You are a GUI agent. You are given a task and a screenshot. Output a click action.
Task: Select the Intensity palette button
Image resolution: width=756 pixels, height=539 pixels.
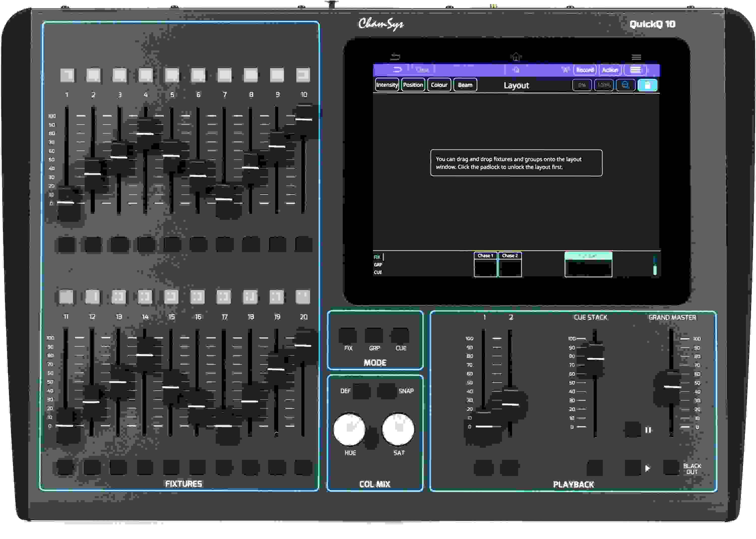tap(387, 85)
